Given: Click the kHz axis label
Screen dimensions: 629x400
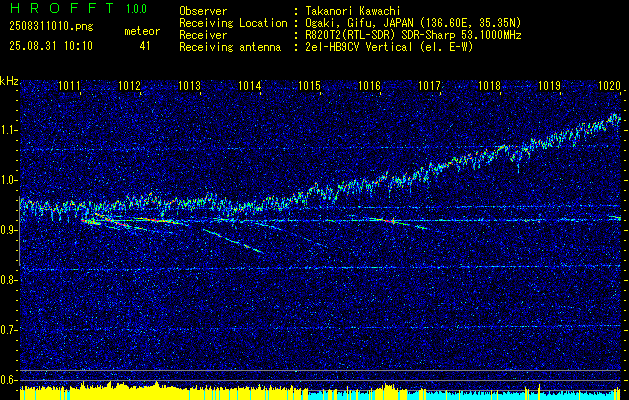Looking at the screenshot, I should pyautogui.click(x=9, y=81).
